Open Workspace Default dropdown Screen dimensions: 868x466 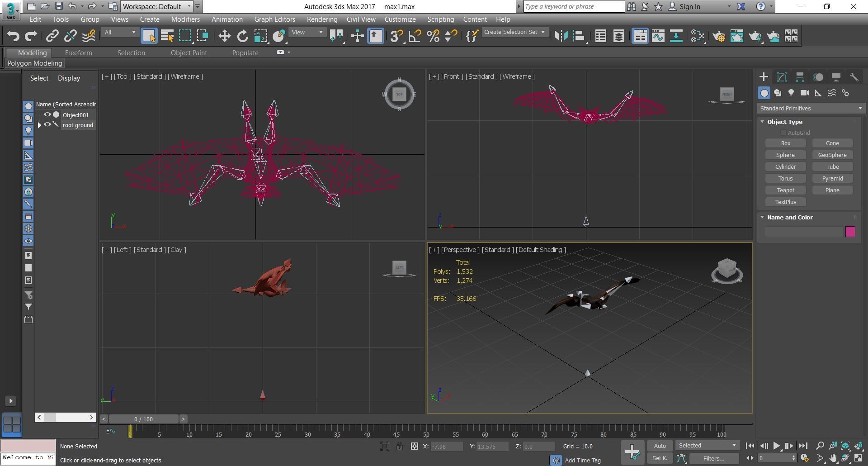point(157,6)
